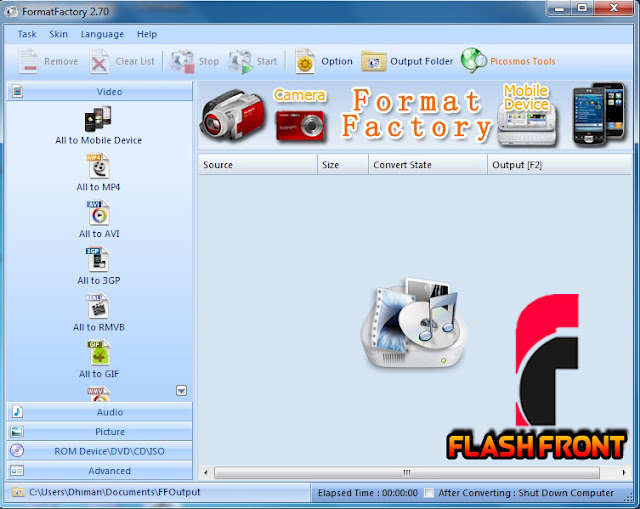Click the FormatFactory title bar icon
Image resolution: width=640 pixels, height=509 pixels.
coord(11,11)
